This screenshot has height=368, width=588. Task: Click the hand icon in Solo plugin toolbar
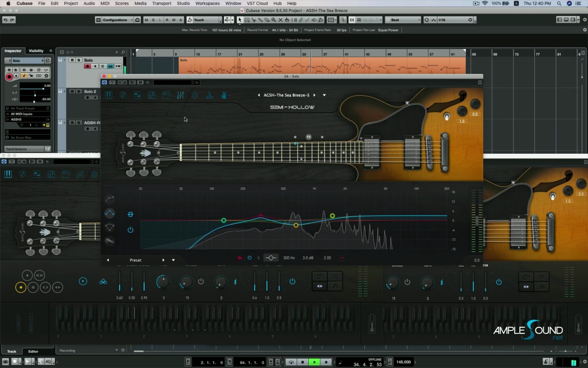(x=224, y=95)
